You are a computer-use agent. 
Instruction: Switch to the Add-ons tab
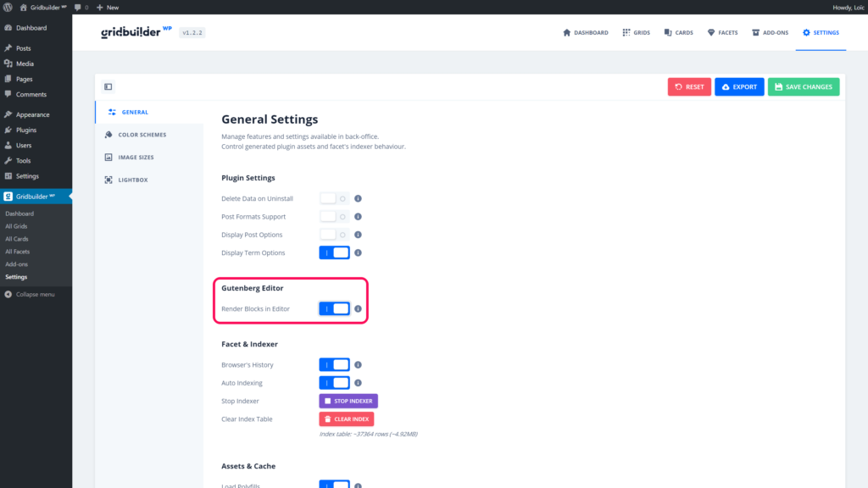770,33
